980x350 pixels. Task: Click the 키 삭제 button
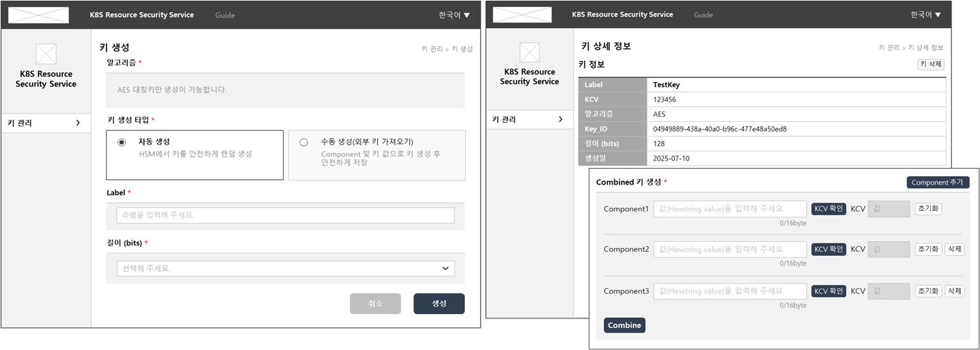pyautogui.click(x=931, y=64)
